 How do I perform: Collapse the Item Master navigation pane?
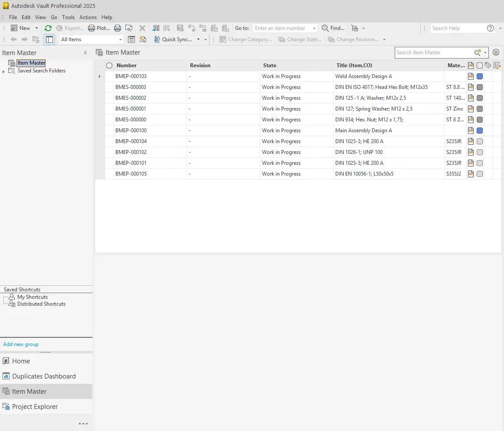(x=85, y=53)
